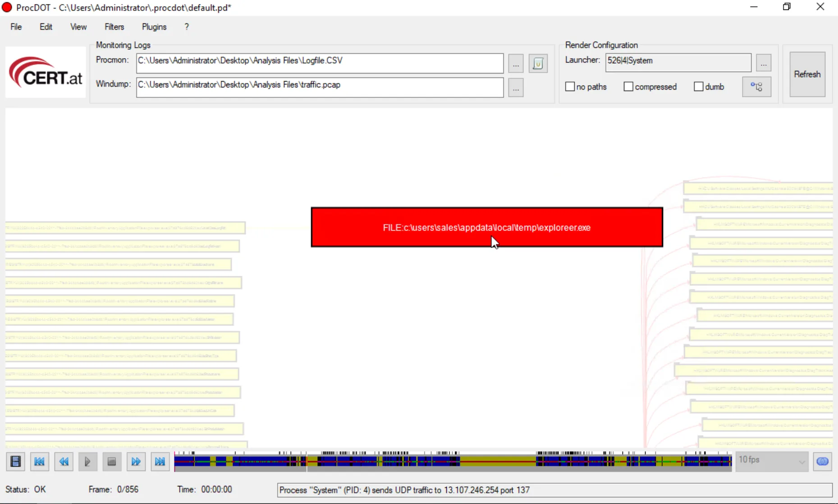Browse for Launcher process with ellipsis button
Screen dimensions: 838x504
(x=764, y=63)
